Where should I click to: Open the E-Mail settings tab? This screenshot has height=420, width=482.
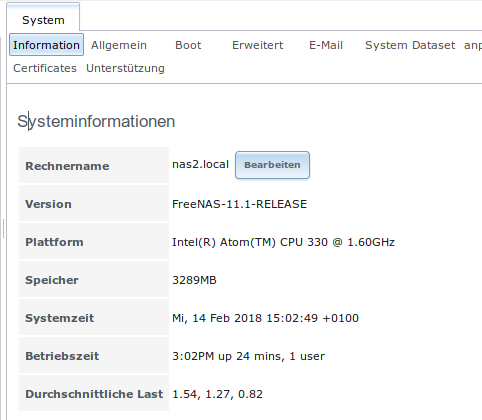click(326, 45)
